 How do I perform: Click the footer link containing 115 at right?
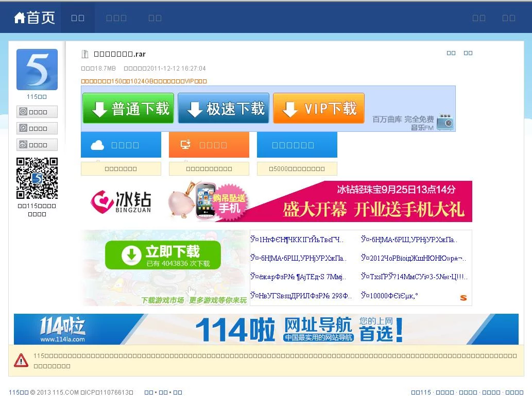pyautogui.click(x=421, y=393)
